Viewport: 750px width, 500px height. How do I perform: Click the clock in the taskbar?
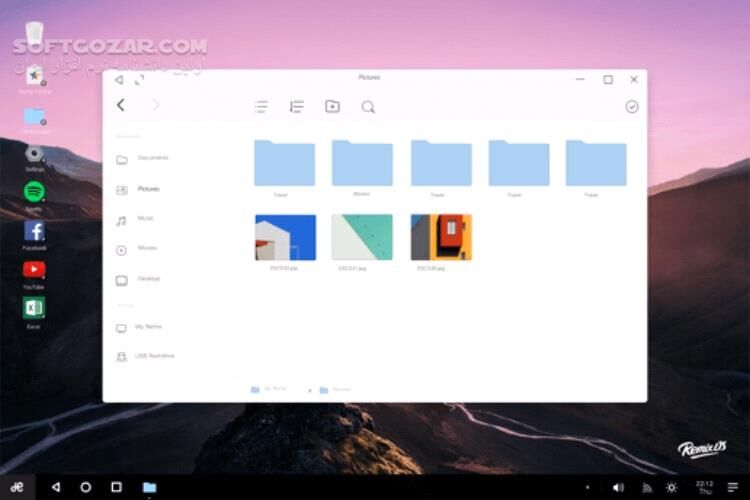coord(705,487)
